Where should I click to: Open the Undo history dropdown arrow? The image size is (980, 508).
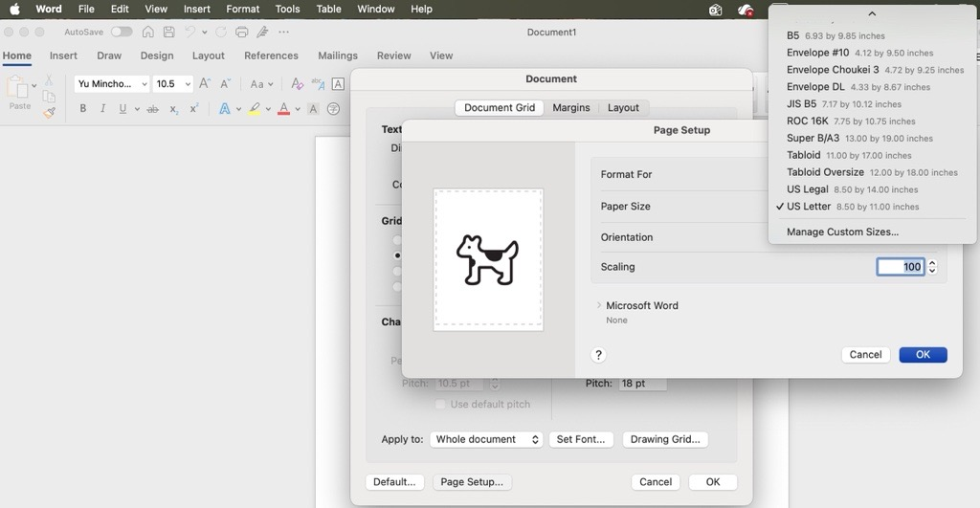(x=205, y=32)
